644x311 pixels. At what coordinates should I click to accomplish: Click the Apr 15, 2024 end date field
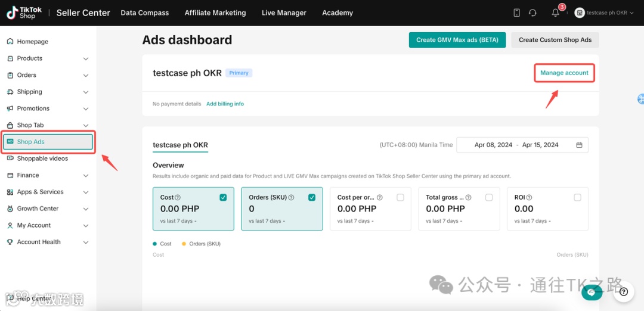[x=540, y=145]
